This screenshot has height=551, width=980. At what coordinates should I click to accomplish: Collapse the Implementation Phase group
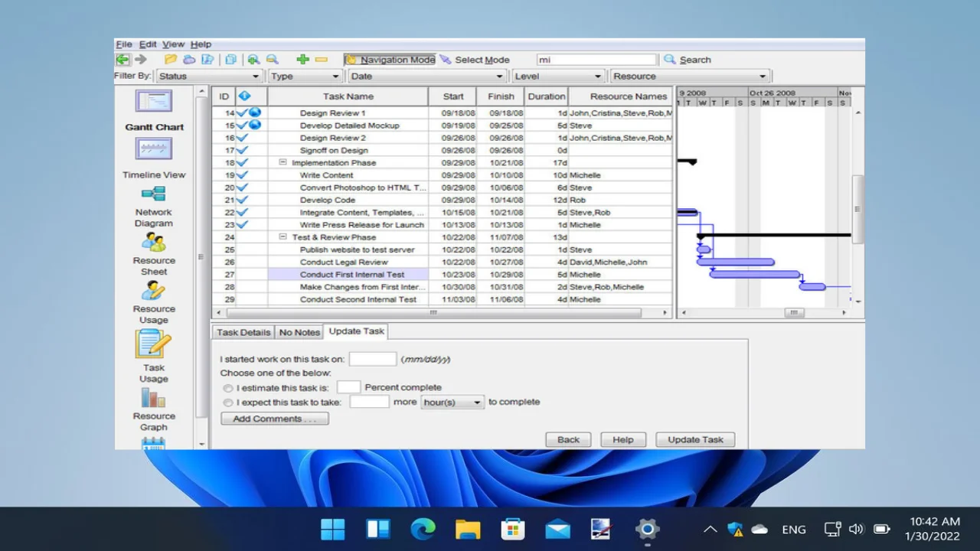283,162
